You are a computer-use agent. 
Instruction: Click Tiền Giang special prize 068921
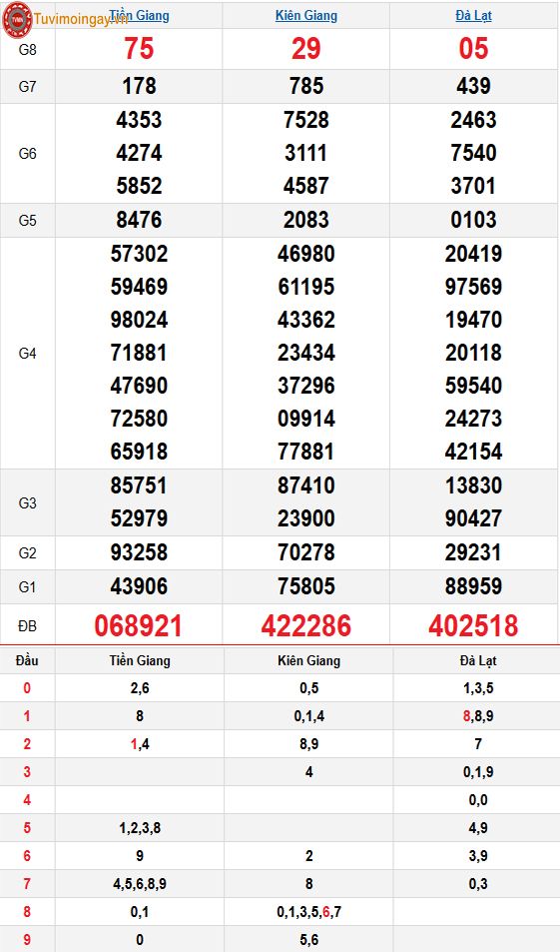pos(139,626)
